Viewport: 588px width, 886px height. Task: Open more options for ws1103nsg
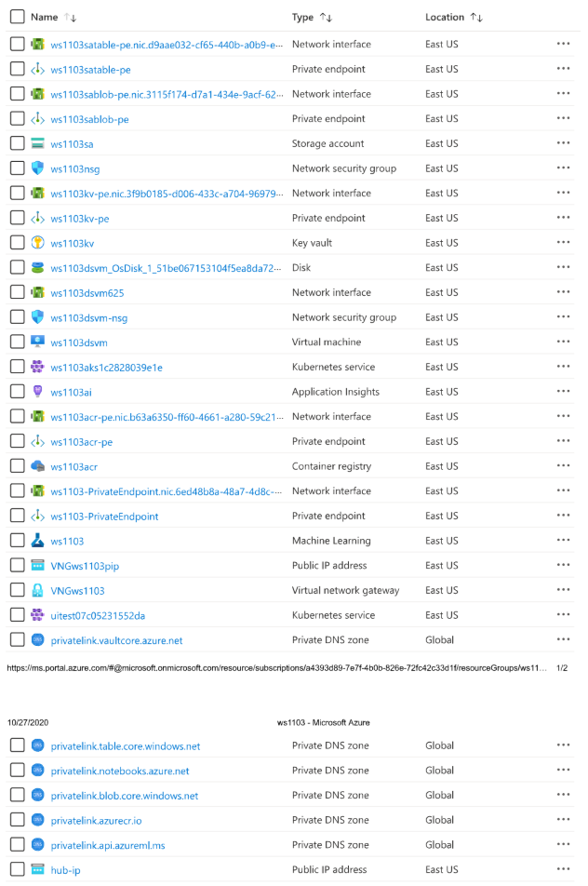563,168
